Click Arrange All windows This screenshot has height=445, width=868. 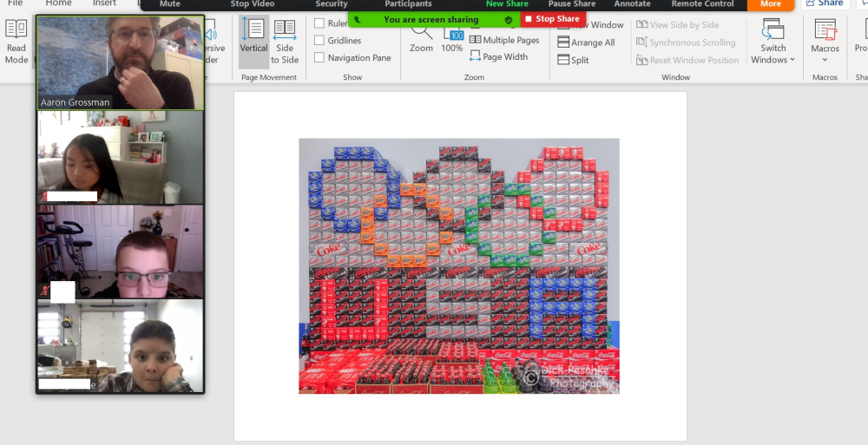(586, 43)
